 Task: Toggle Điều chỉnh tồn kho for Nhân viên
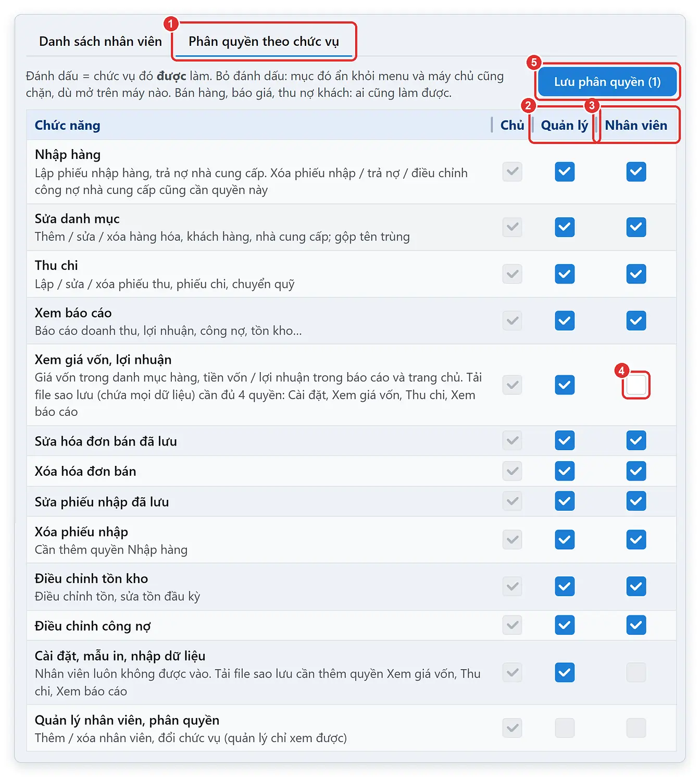(x=636, y=586)
